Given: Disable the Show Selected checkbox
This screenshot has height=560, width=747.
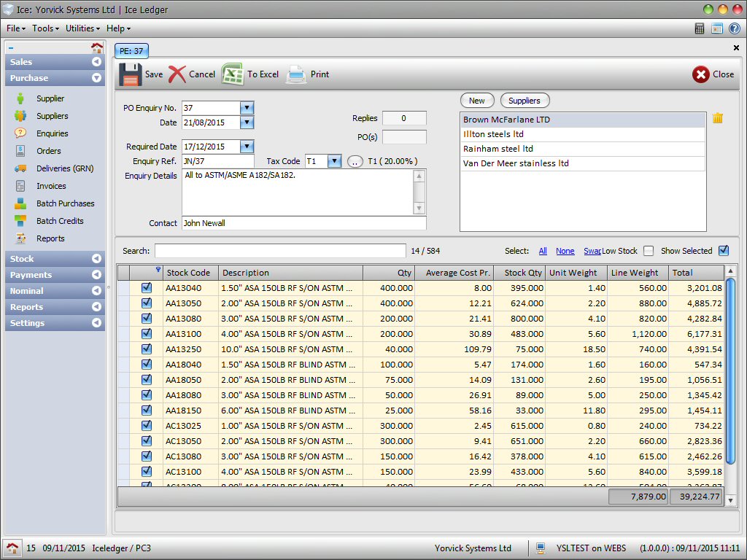Looking at the screenshot, I should [x=724, y=251].
